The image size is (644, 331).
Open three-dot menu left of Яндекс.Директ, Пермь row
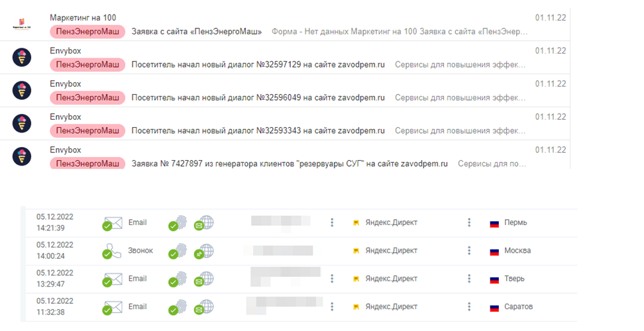click(332, 222)
